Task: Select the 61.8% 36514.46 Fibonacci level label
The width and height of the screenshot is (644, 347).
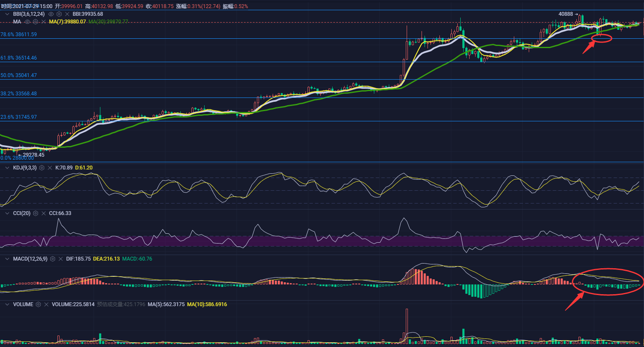Action: pos(19,58)
